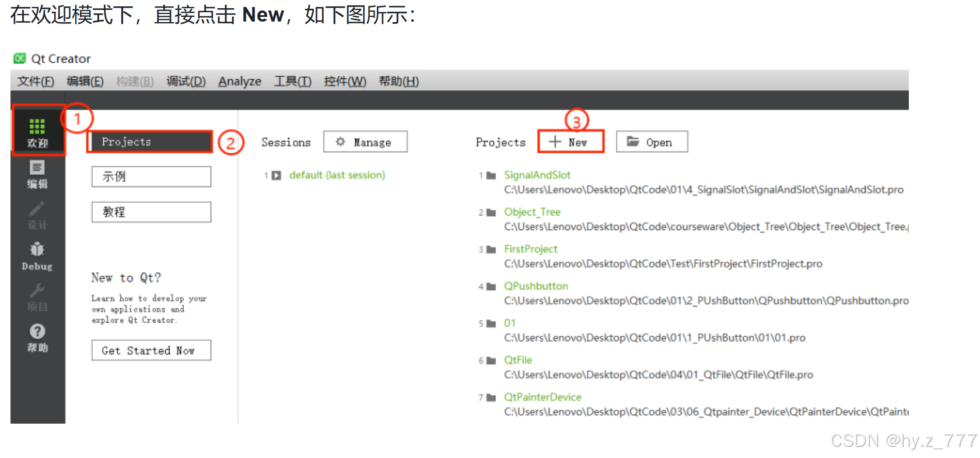Click the "Learn how to develop" description text
Image resolution: width=980 pixels, height=458 pixels.
[149, 309]
